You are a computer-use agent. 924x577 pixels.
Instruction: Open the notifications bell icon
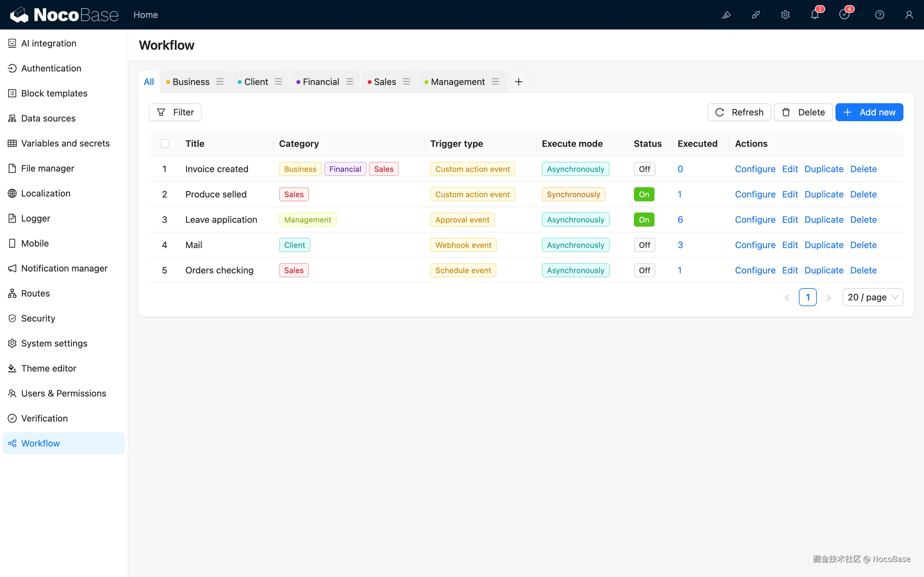(814, 15)
